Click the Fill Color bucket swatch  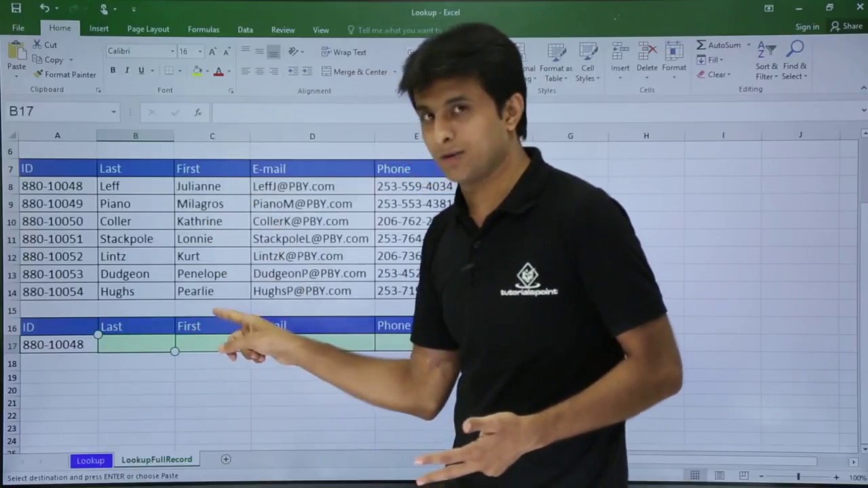pos(197,70)
